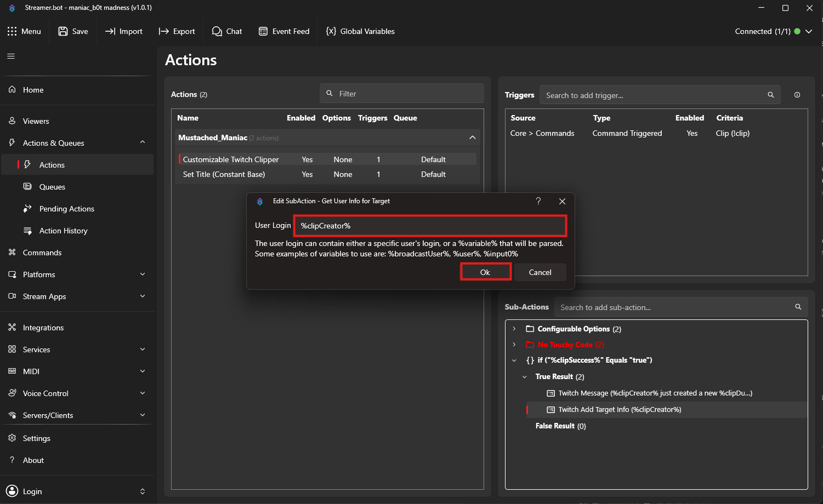Screen dimensions: 823x504
Task: Expand the Configurable Options group
Action: pyautogui.click(x=514, y=329)
